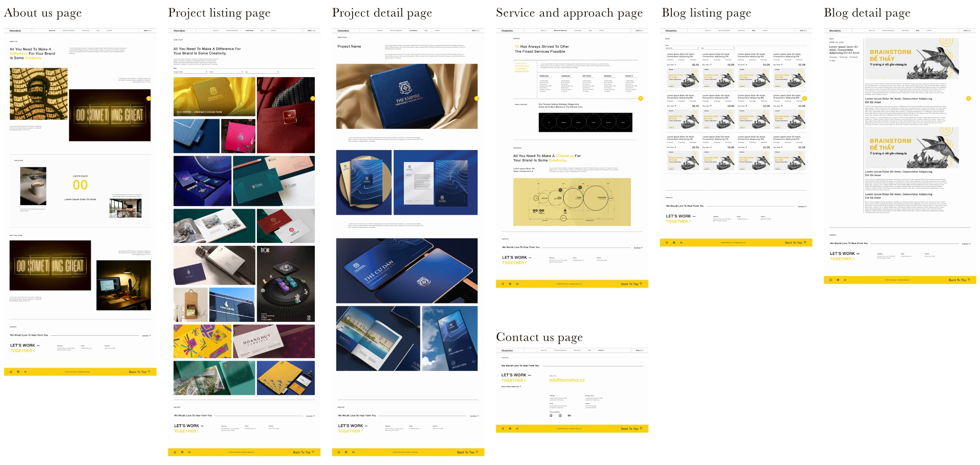This screenshot has height=465, width=980.
Task: Click the Facebook icon under Connect With Us
Action: 551,415
